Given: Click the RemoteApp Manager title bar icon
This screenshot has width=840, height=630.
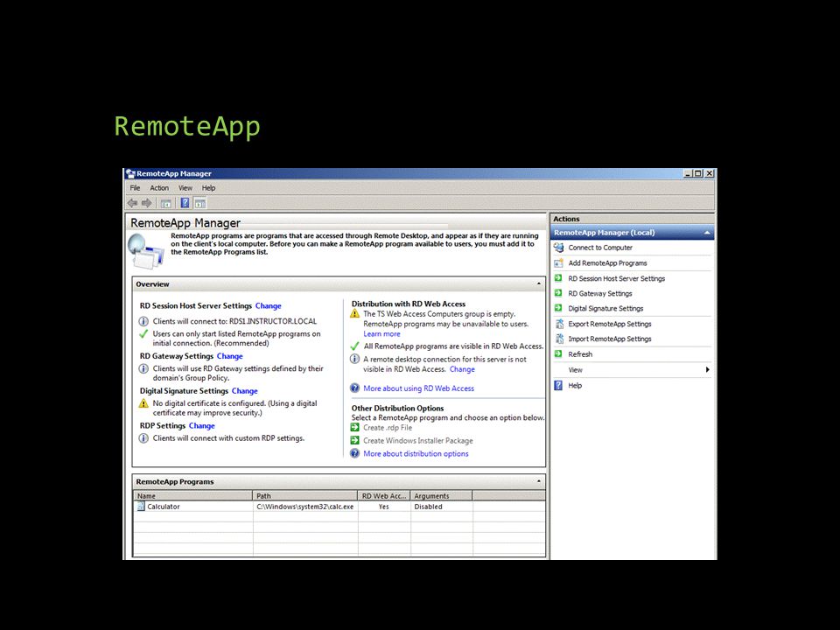Looking at the screenshot, I should [130, 173].
